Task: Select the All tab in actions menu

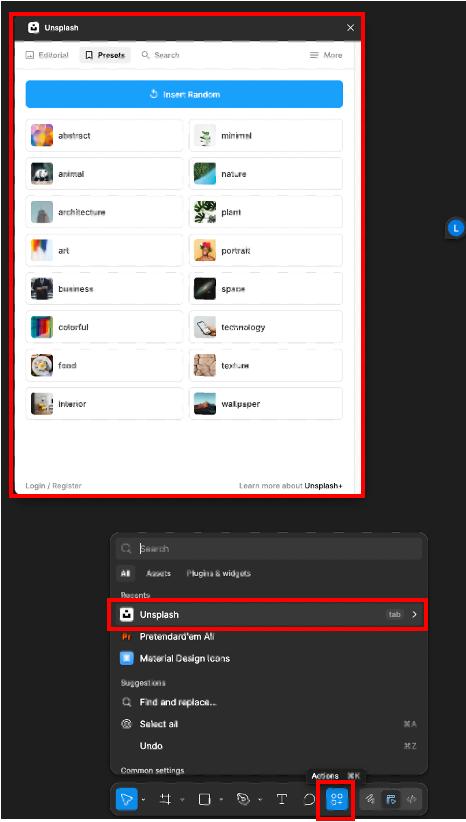Action: 125,574
